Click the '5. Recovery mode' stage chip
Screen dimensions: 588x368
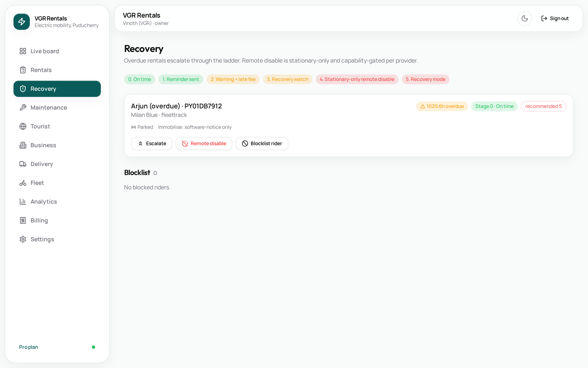coord(426,79)
